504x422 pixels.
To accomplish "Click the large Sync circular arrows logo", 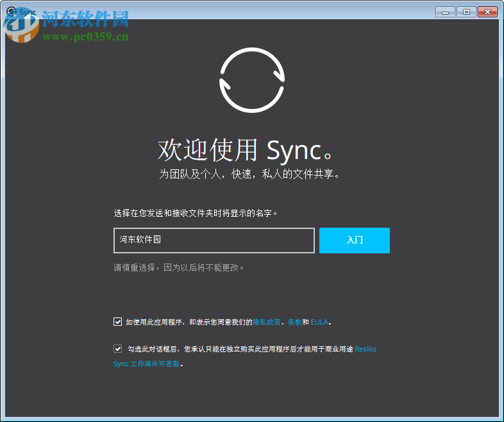I will pyautogui.click(x=252, y=80).
